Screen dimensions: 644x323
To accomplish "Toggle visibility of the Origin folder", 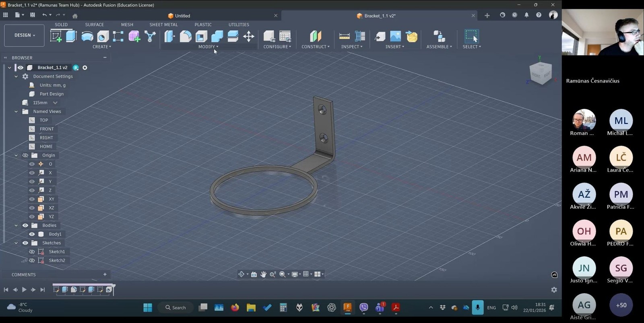I will pyautogui.click(x=25, y=155).
